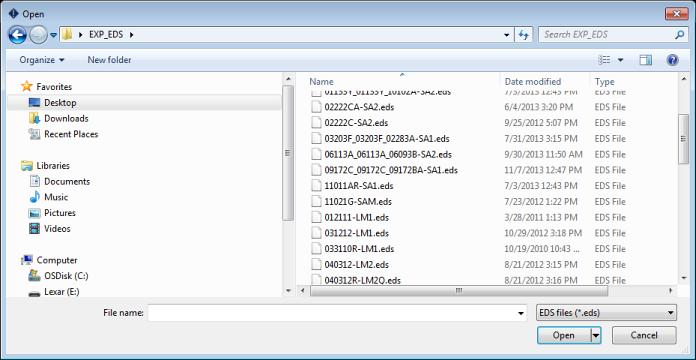Click the navigation pane scroll down arrow
Viewport: 696px width, 360px height.
tap(288, 291)
